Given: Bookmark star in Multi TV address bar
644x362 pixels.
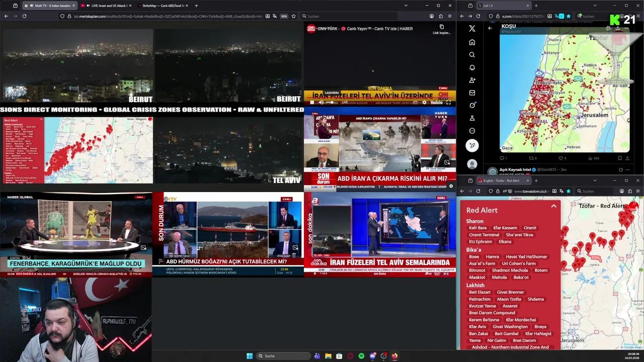Looking at the screenshot, I should pyautogui.click(x=292, y=16).
